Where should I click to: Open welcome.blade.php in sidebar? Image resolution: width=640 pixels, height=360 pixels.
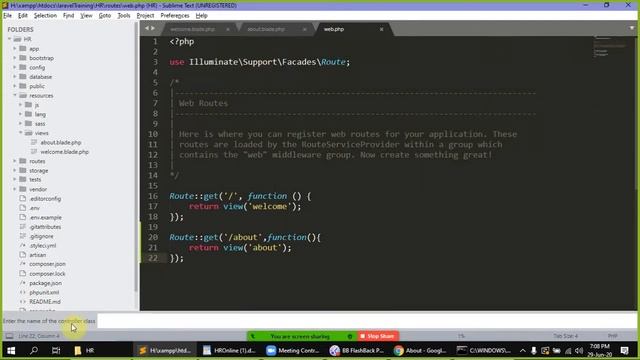(64, 152)
